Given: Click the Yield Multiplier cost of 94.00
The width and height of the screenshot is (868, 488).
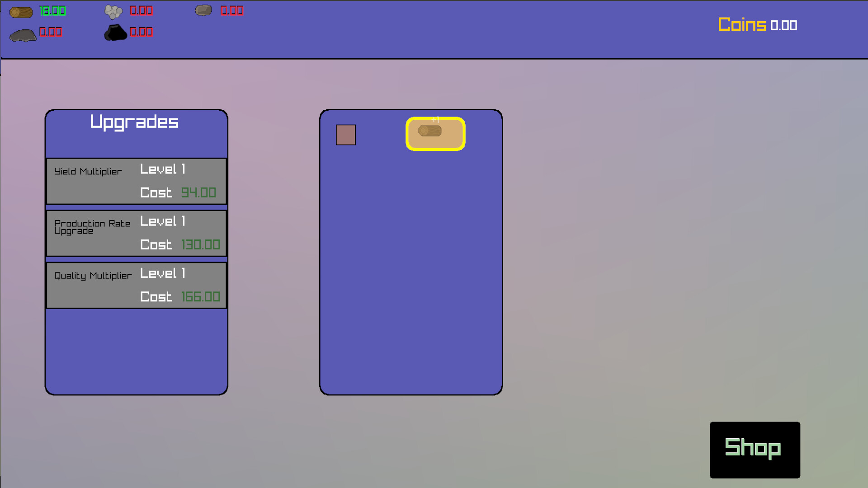Looking at the screenshot, I should [199, 192].
